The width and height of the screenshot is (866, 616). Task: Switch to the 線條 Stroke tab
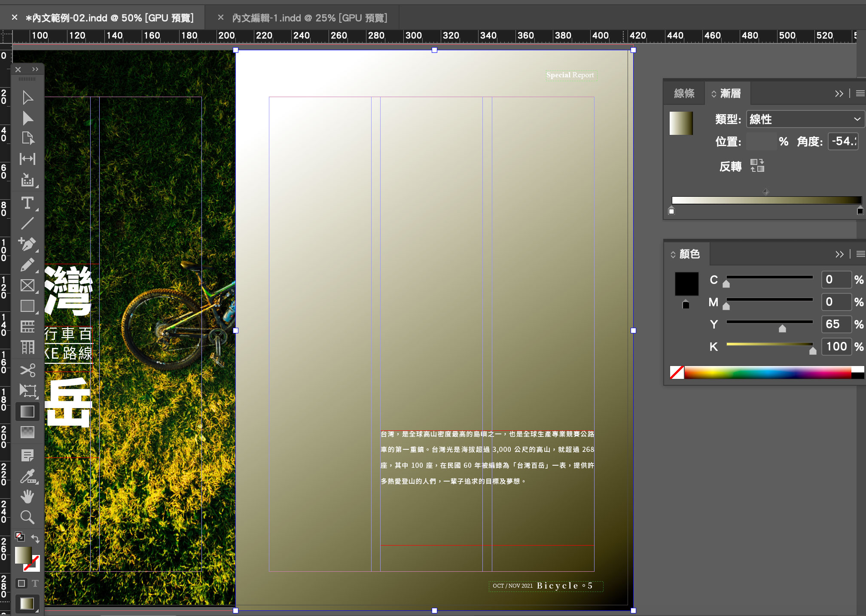(x=684, y=93)
